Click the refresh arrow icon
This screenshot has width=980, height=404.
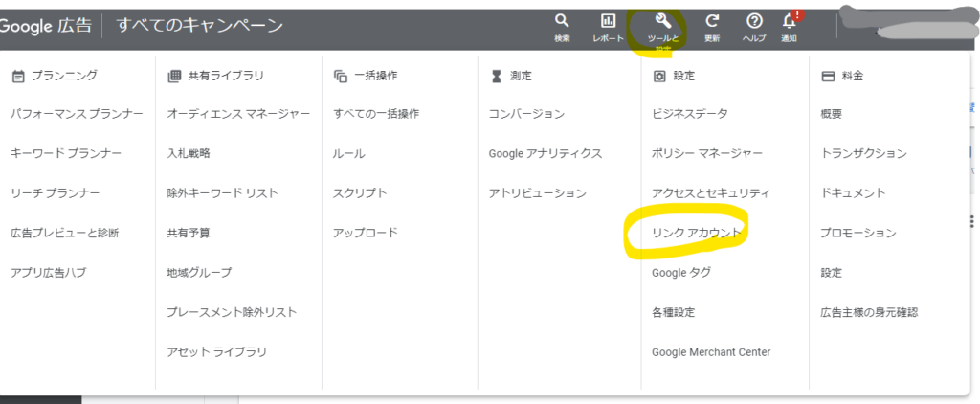tap(712, 21)
